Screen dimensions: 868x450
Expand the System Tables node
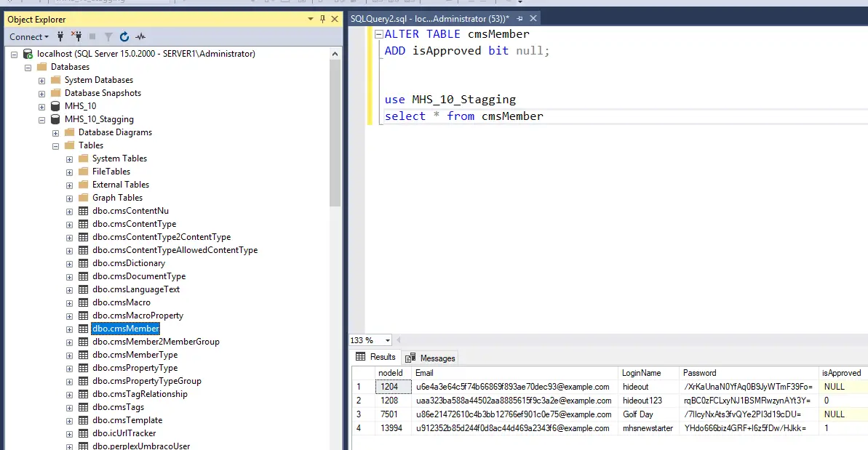(68, 158)
